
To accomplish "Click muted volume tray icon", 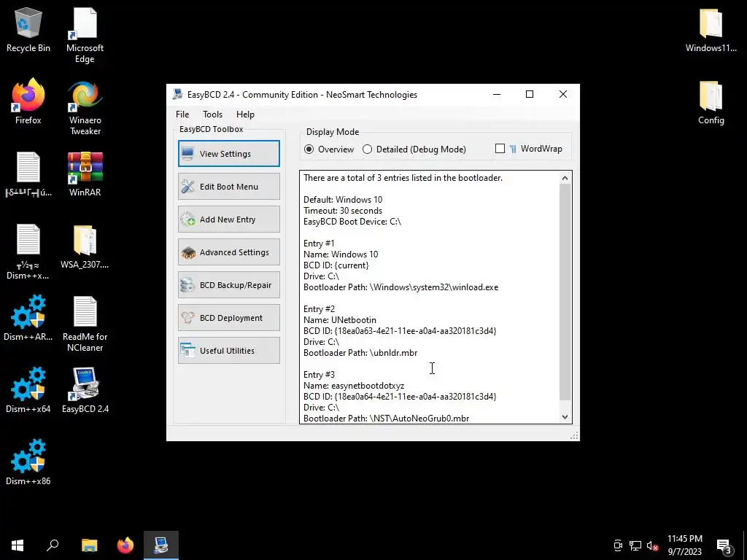I will click(653, 545).
